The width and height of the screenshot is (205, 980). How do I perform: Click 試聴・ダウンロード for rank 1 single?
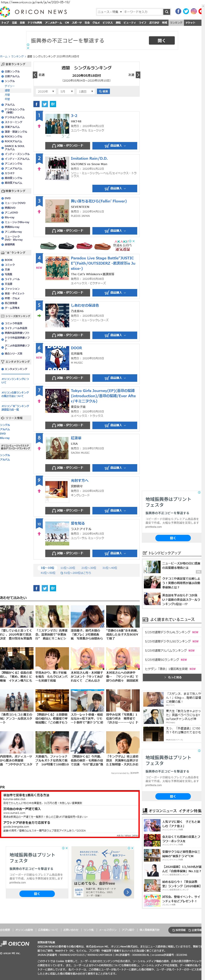click(67, 146)
